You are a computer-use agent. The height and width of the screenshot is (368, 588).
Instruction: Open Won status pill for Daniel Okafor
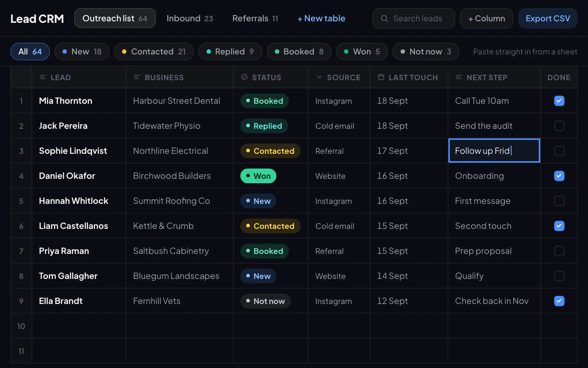pos(258,176)
